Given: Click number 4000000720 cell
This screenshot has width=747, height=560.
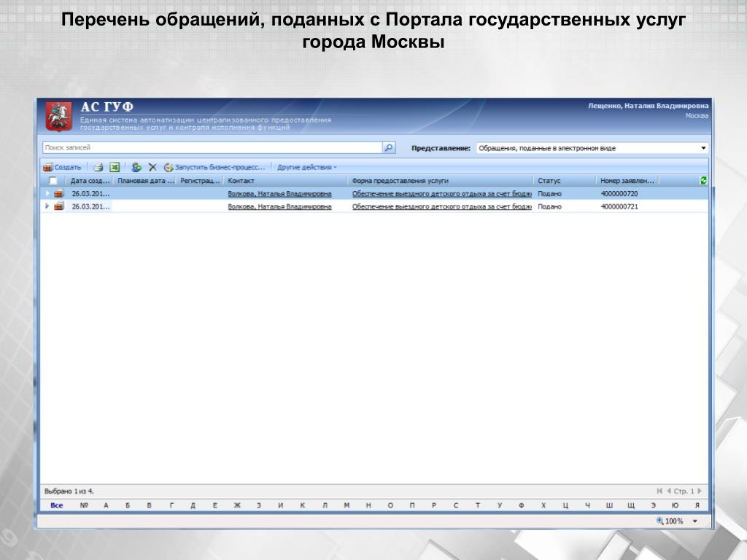Looking at the screenshot, I should 619,194.
